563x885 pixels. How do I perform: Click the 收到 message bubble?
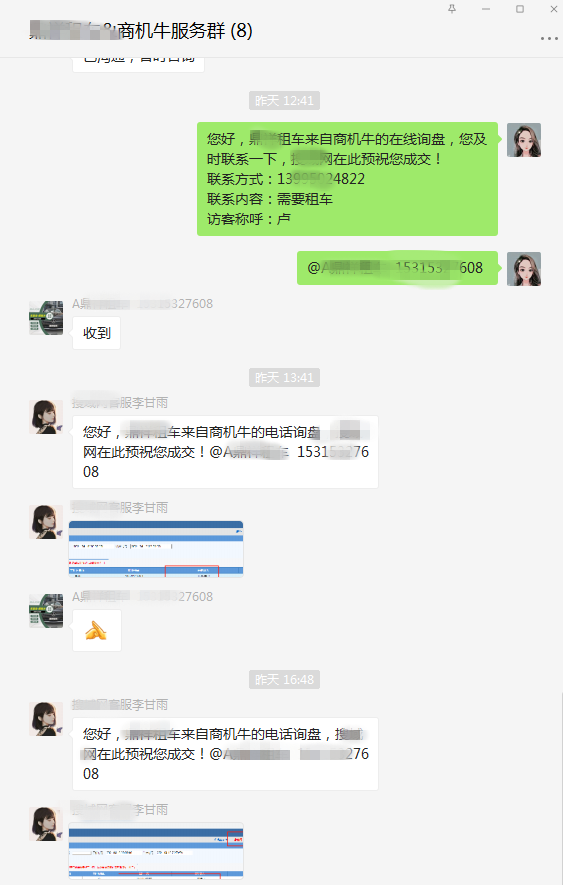(97, 333)
